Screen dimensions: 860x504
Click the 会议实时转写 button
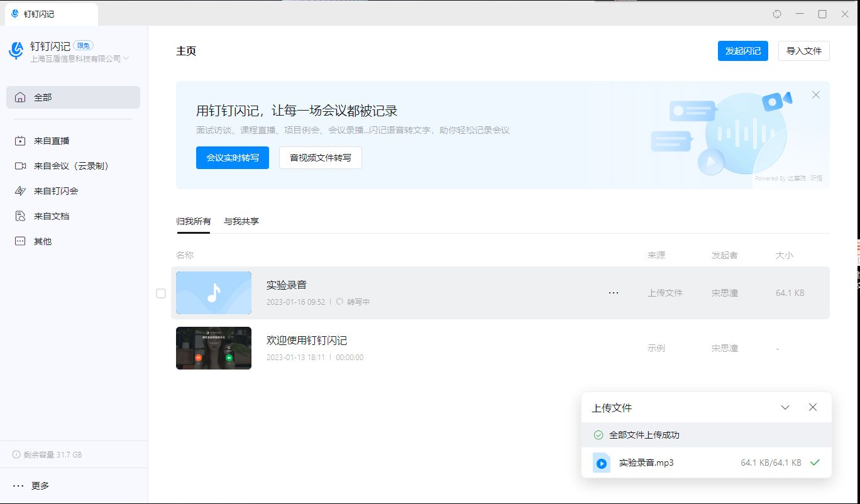tap(233, 158)
